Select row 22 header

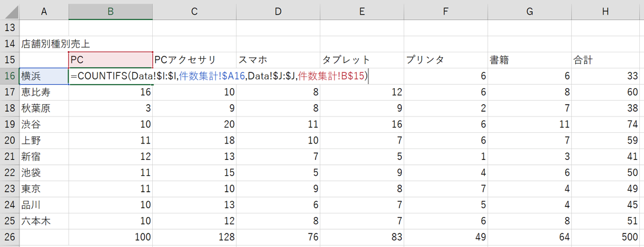[x=10, y=173]
